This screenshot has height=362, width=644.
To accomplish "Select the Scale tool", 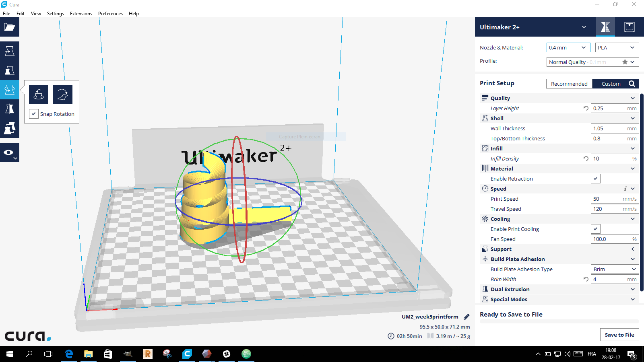I will [x=10, y=70].
